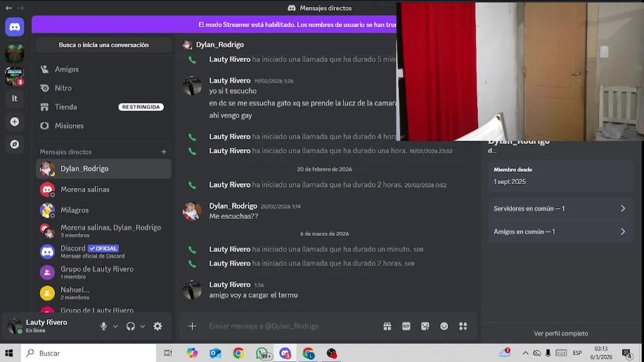Add a server plus icon
Screen dimensions: 644x362
point(15,122)
